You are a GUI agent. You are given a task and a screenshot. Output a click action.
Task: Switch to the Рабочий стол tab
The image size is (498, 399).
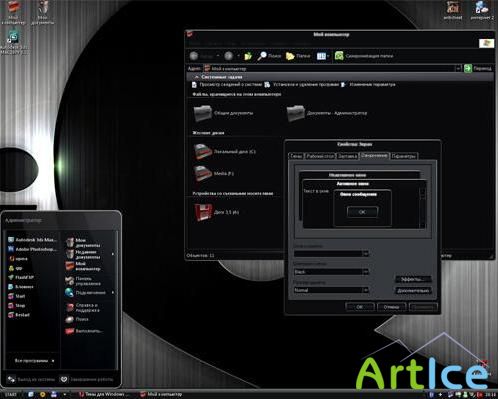pos(320,156)
